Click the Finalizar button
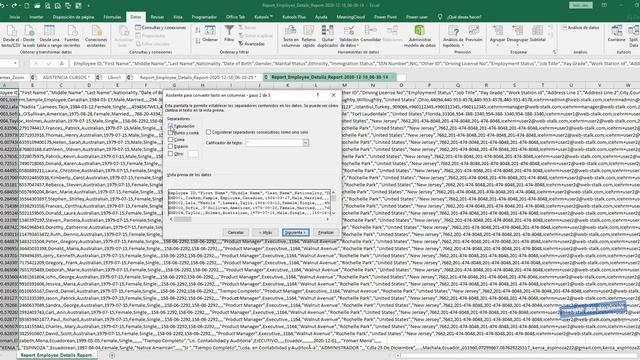This screenshot has height=360, width=640. (x=326, y=232)
